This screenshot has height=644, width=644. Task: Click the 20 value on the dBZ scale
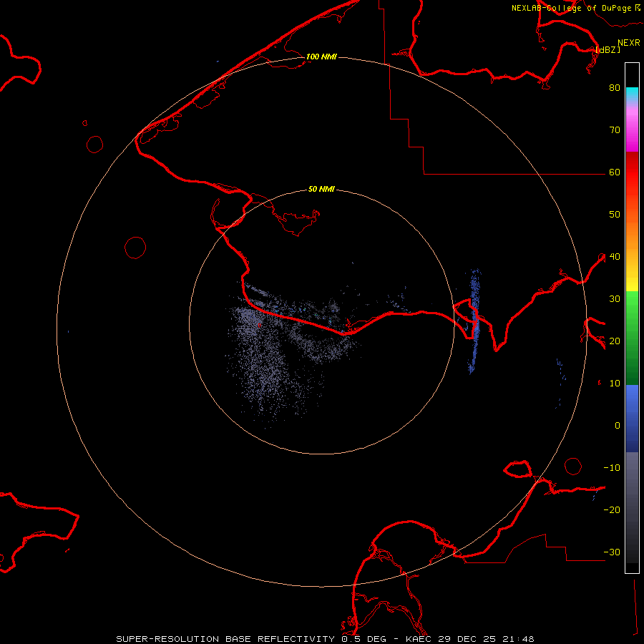(x=615, y=341)
